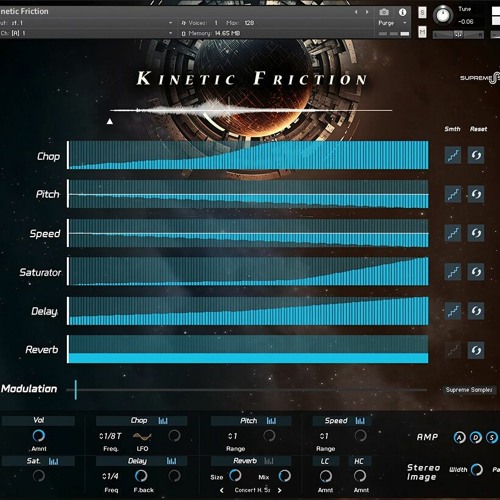Reset the Reverb lane
Screen dimensions: 500x500
pyautogui.click(x=476, y=350)
